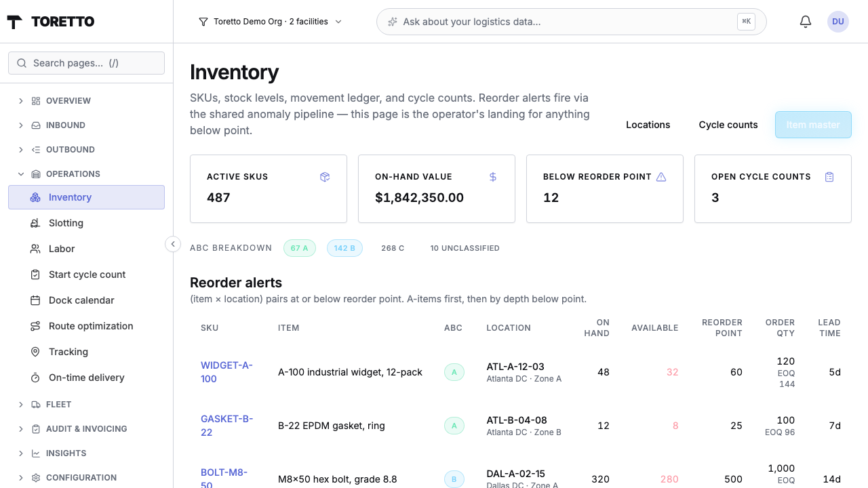Collapse the sidebar with the round arrow button

(x=173, y=244)
